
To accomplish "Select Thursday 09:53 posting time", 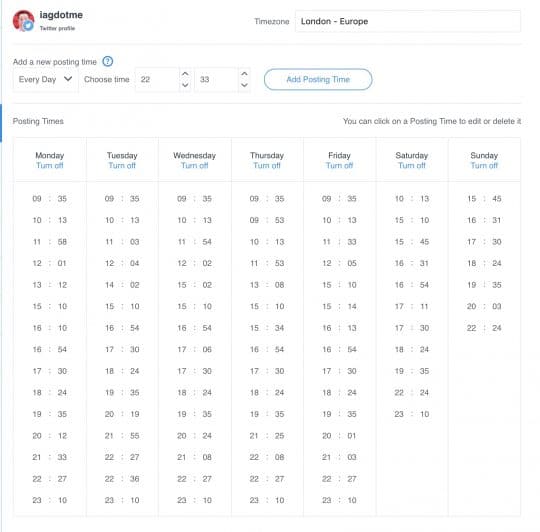I will [x=267, y=220].
